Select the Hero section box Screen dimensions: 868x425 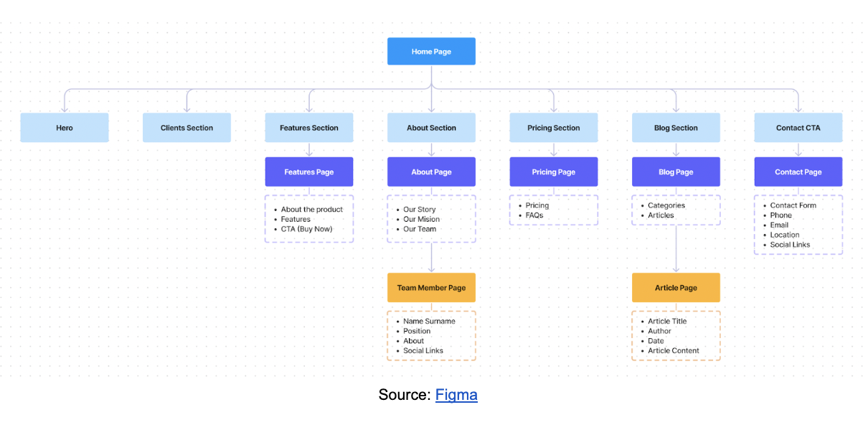click(65, 128)
